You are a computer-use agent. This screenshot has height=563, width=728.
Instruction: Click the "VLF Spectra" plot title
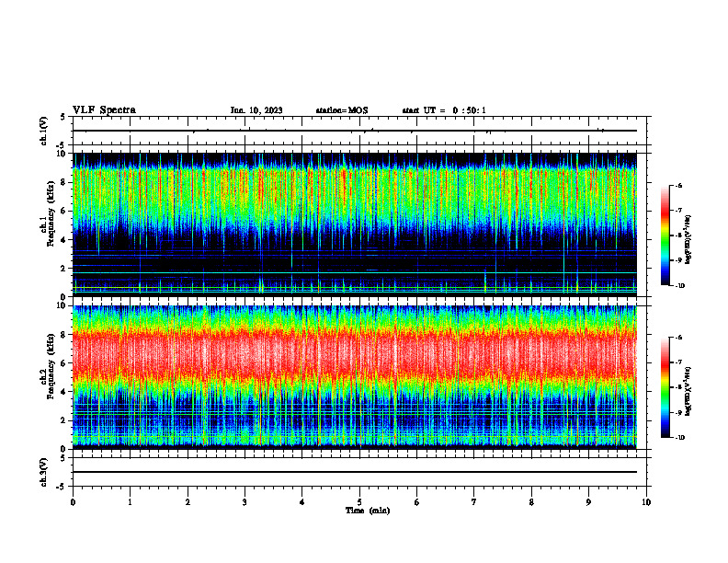(x=104, y=110)
